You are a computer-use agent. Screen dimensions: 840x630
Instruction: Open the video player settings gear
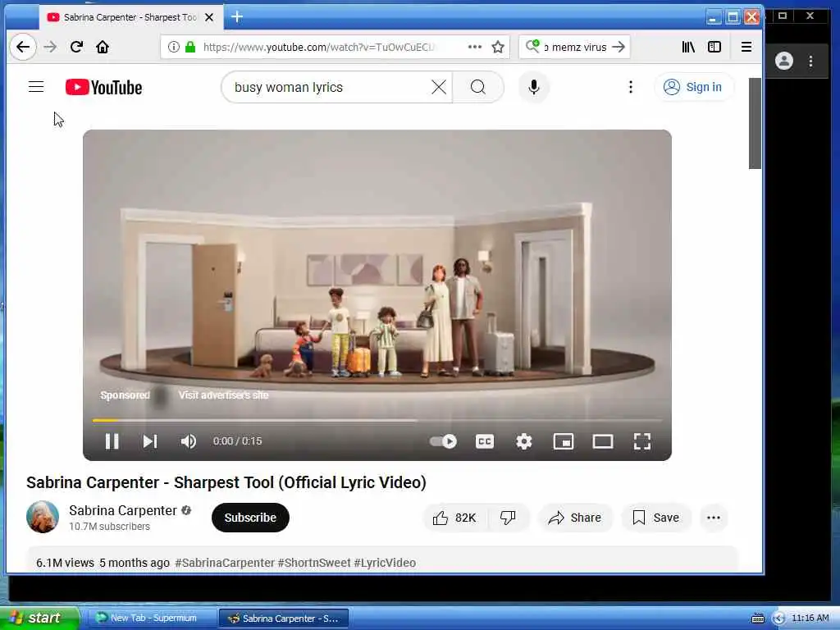524,441
